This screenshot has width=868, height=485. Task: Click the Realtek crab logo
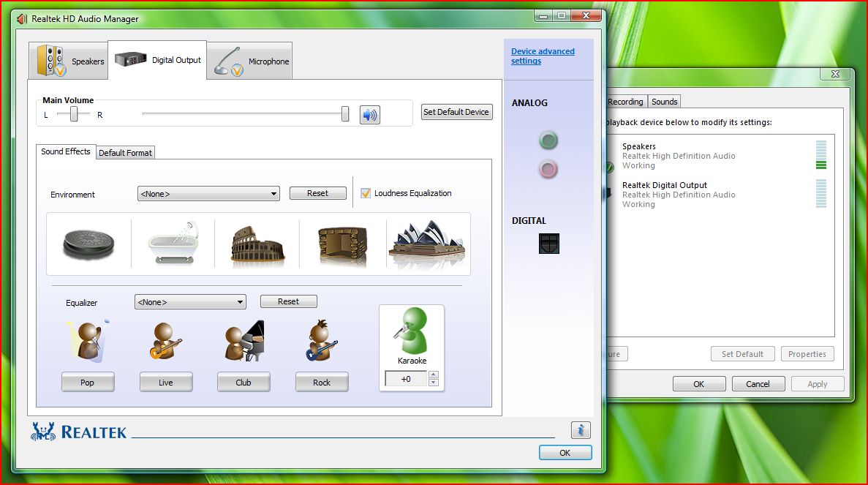[x=43, y=432]
